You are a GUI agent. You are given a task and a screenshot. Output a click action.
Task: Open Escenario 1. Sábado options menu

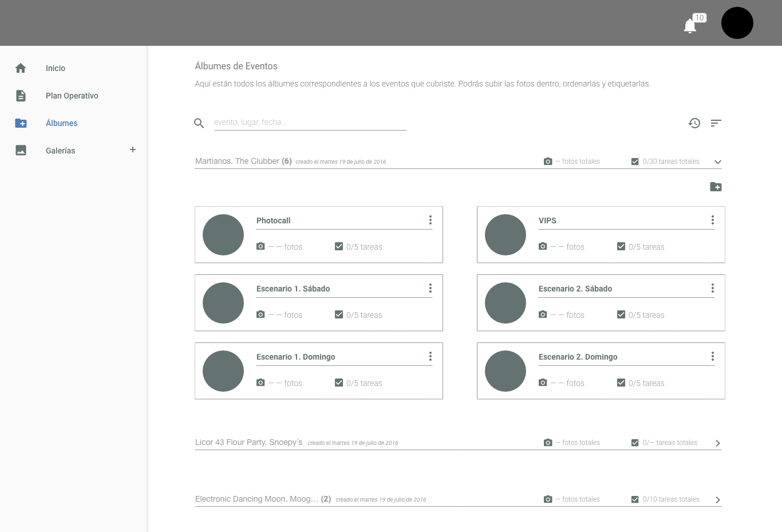[431, 288]
